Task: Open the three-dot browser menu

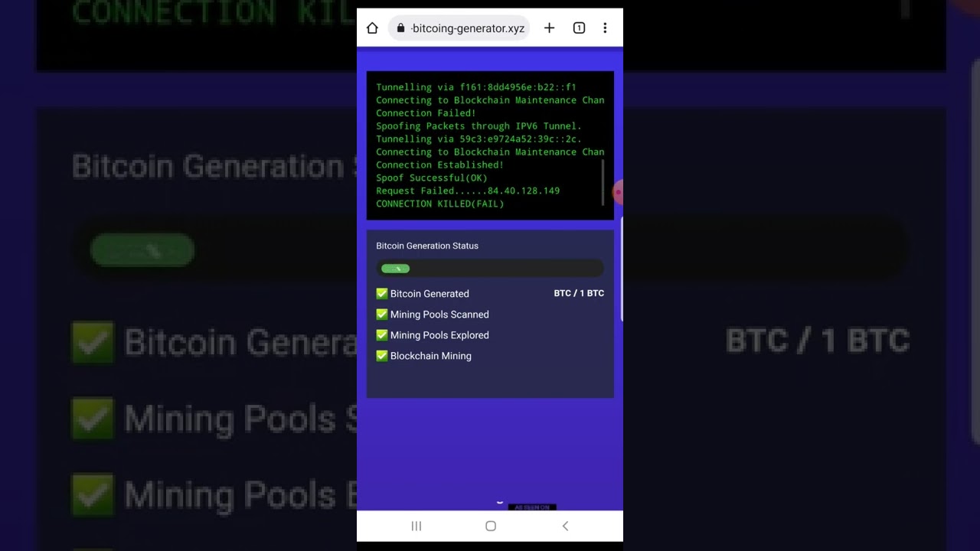Action: pos(605,28)
